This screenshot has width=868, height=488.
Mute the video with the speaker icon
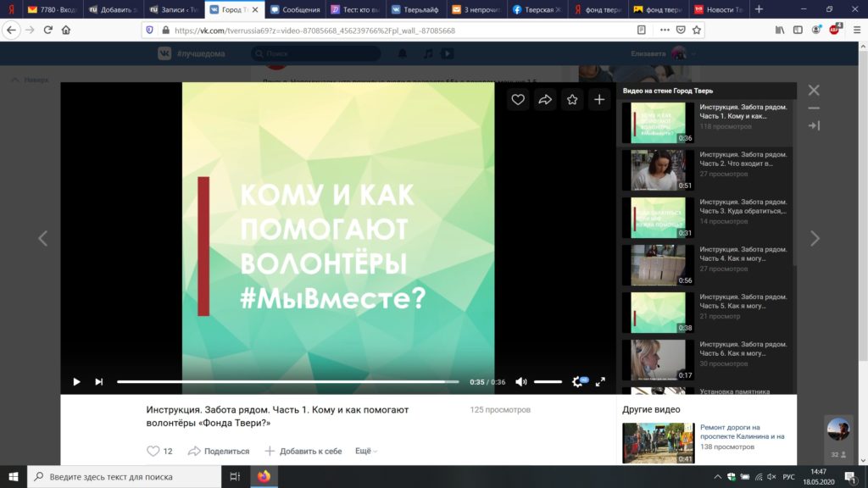[x=521, y=381]
